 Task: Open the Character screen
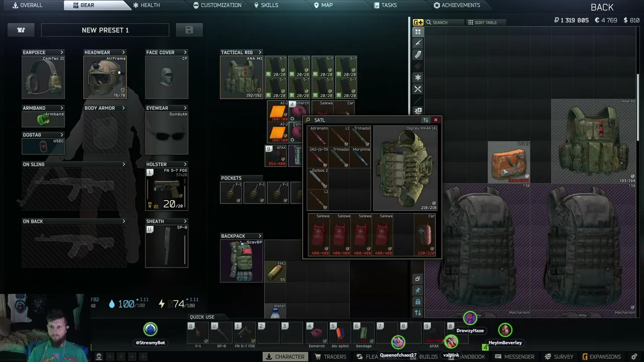coord(285,356)
